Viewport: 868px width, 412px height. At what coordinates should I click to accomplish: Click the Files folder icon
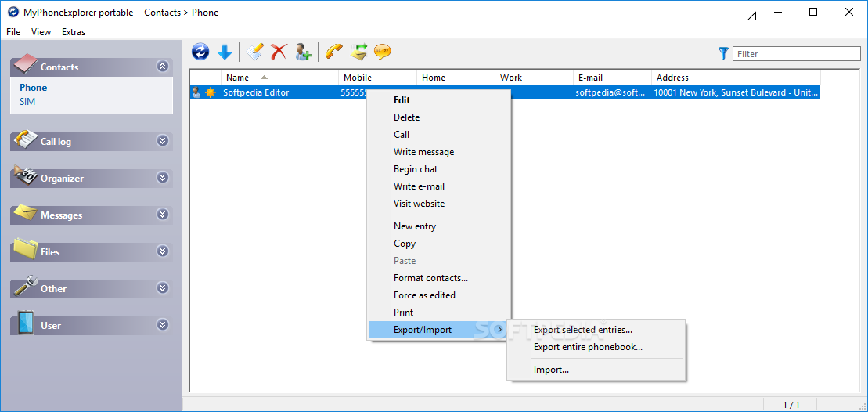tap(25, 249)
